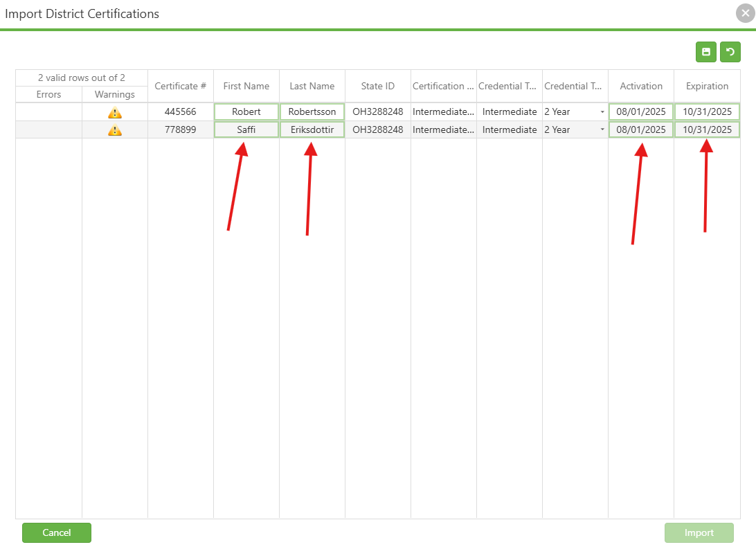This screenshot has width=756, height=547.
Task: Click the Certificate # column header
Action: [x=180, y=86]
